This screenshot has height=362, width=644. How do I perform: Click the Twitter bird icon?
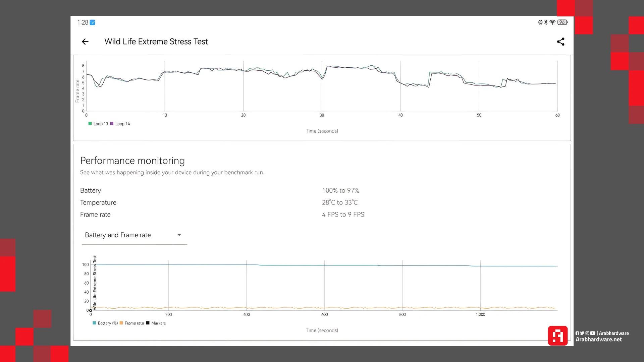[x=582, y=333]
